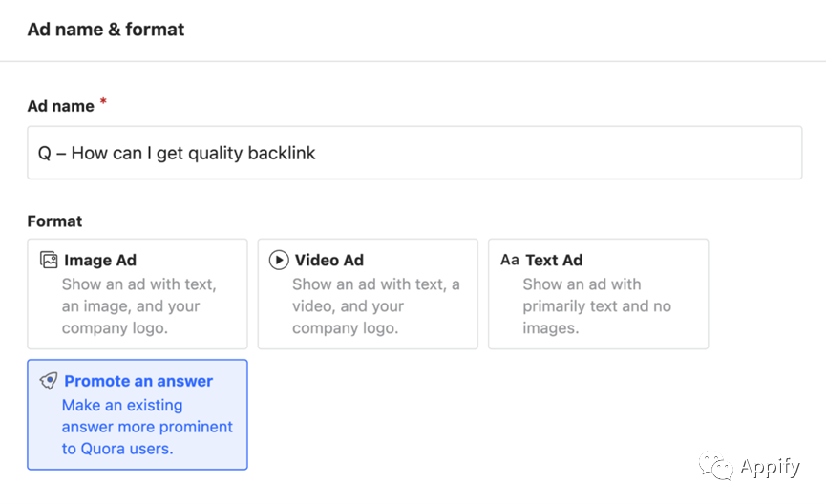Select the 'Promote an answer' title
Screen dimensions: 826x504
click(138, 381)
